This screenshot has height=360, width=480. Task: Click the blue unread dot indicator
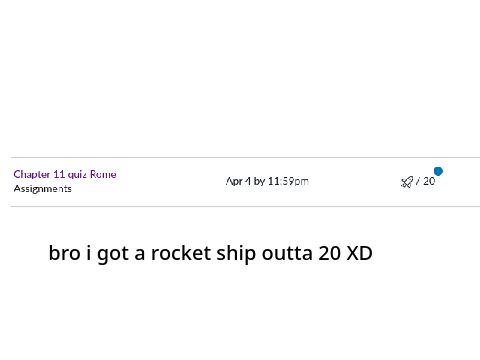pos(438,171)
